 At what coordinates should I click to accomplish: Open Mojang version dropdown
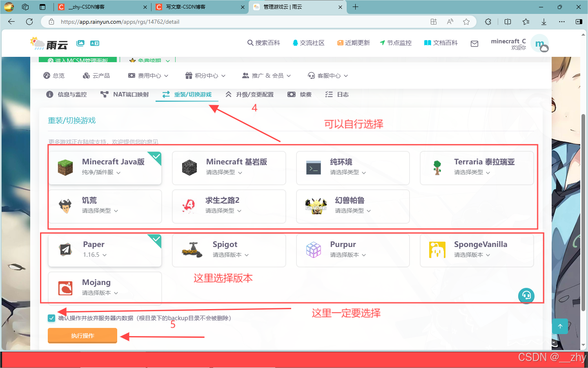point(100,293)
